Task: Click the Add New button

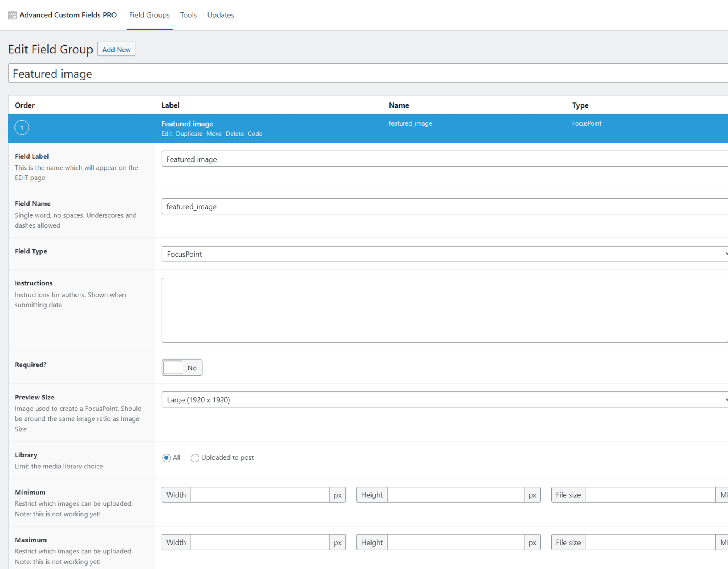Action: [116, 49]
